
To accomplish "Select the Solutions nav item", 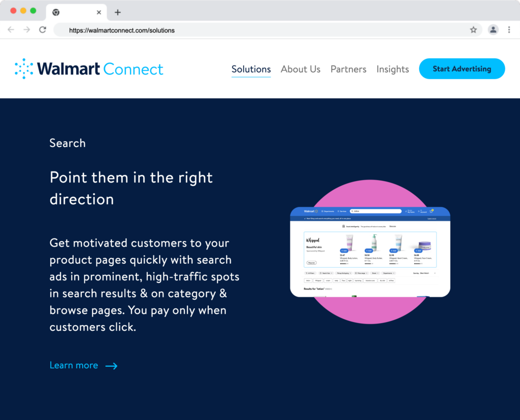I will tap(251, 69).
